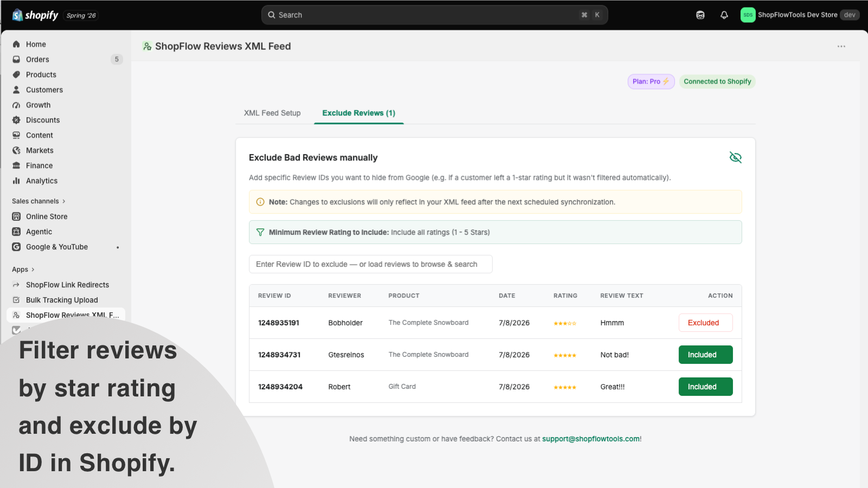Open Orders in the sidebar
868x488 pixels.
pos(37,60)
